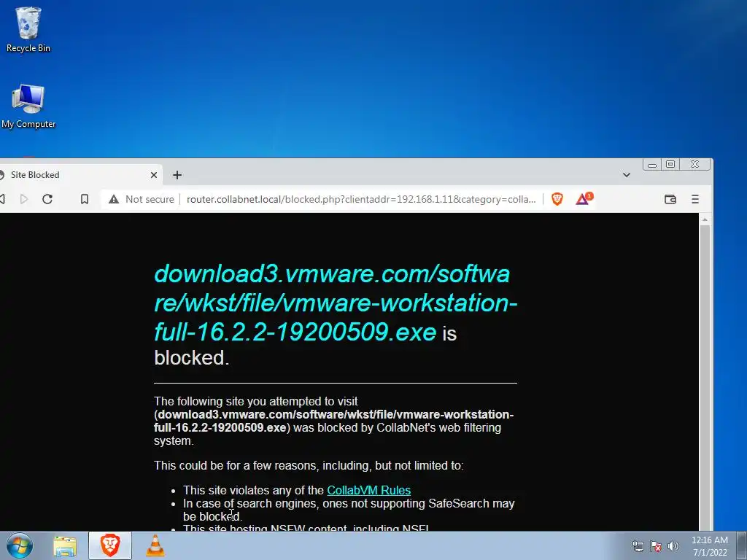The image size is (747, 560).
Task: Open a new tab with plus button
Action: click(x=177, y=175)
